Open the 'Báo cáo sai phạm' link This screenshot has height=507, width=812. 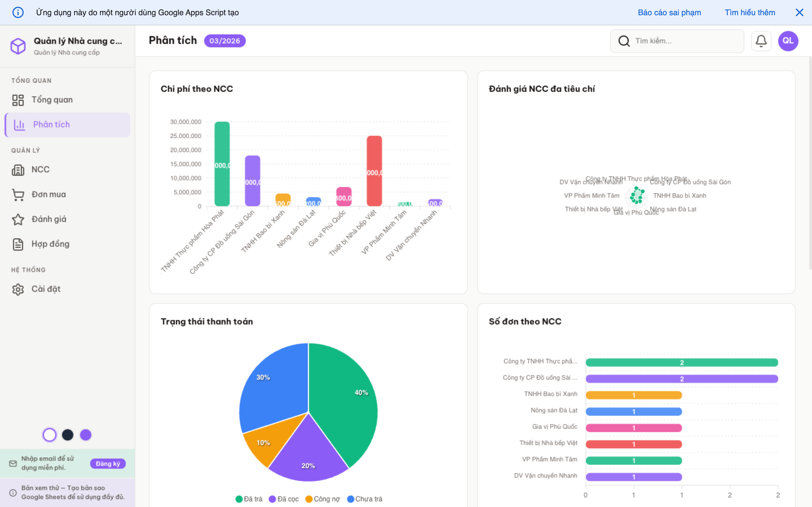click(669, 12)
